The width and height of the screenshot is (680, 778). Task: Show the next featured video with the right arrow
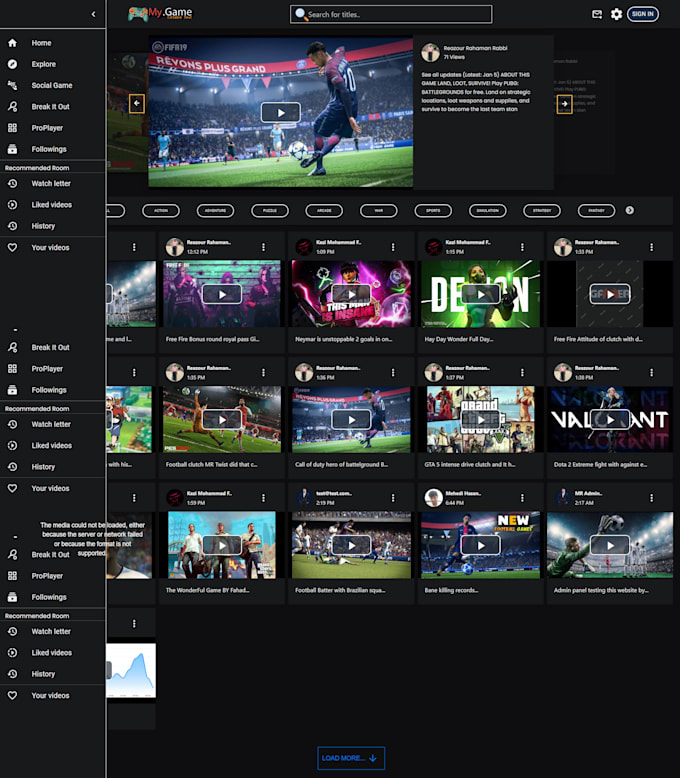coord(564,104)
